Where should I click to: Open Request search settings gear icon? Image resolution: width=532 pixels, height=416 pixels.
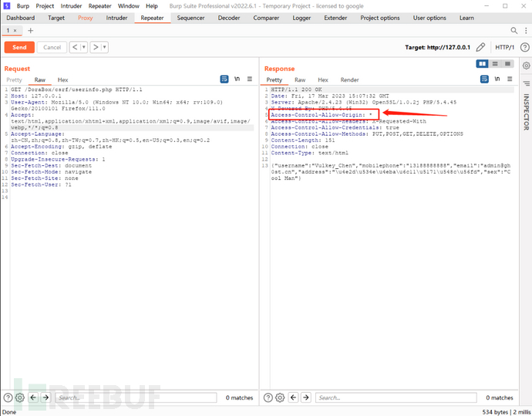pyautogui.click(x=20, y=397)
